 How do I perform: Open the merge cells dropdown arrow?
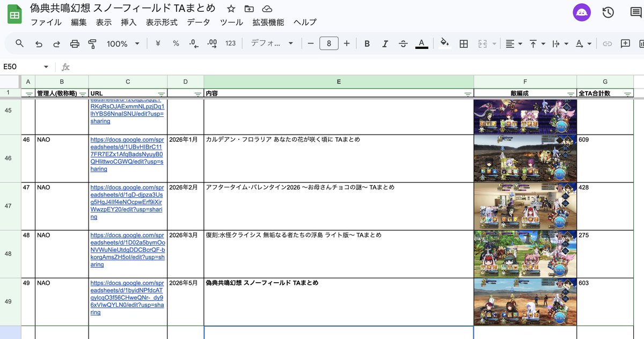click(494, 43)
